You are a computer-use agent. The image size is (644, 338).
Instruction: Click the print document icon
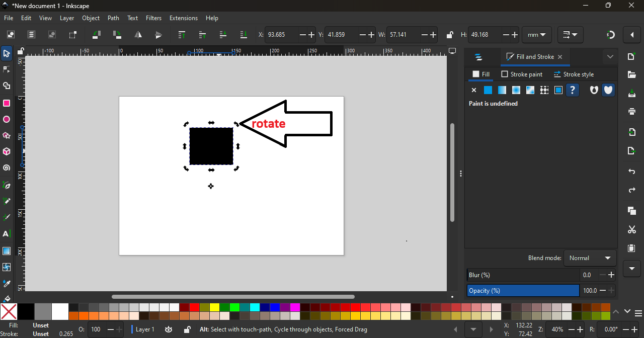coord(632,112)
